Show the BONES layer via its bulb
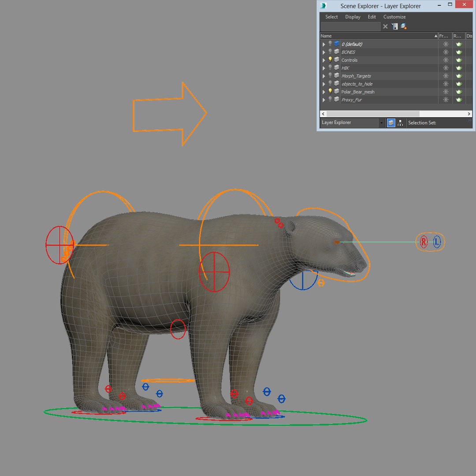This screenshot has height=476, width=476. click(330, 52)
